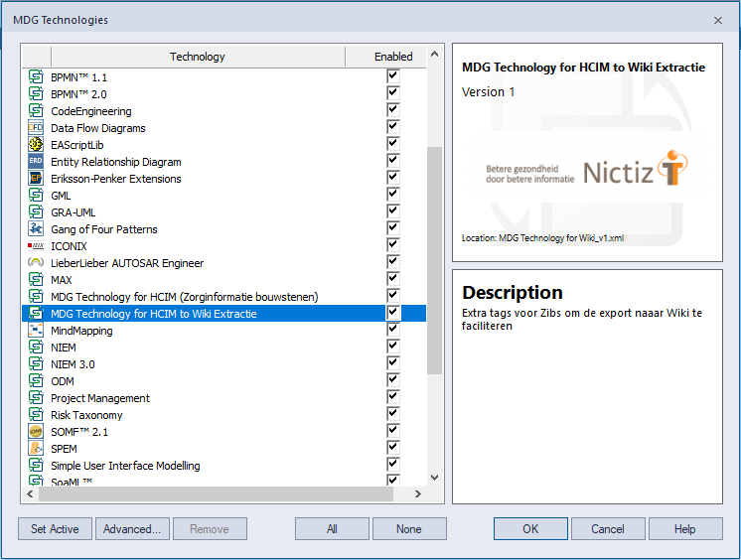The height and width of the screenshot is (560, 741).
Task: Click the MindMapping row icon
Action: (36, 331)
